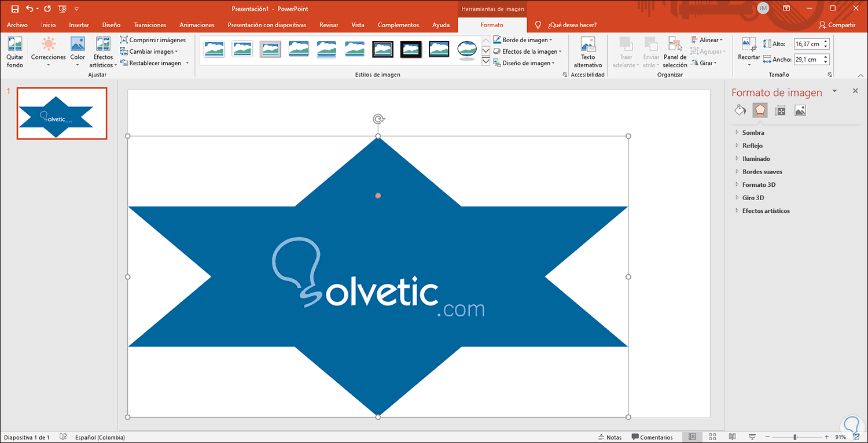Image resolution: width=868 pixels, height=443 pixels.
Task: Open the Girar dropdown
Action: (x=704, y=63)
